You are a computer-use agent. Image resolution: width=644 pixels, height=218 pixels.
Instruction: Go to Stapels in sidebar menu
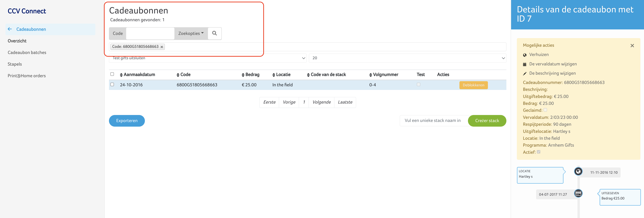tap(15, 64)
